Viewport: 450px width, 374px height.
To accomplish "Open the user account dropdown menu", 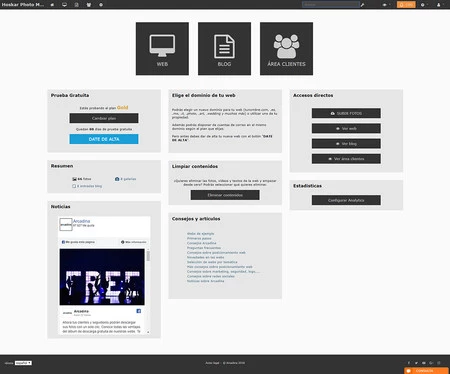I will 440,5.
